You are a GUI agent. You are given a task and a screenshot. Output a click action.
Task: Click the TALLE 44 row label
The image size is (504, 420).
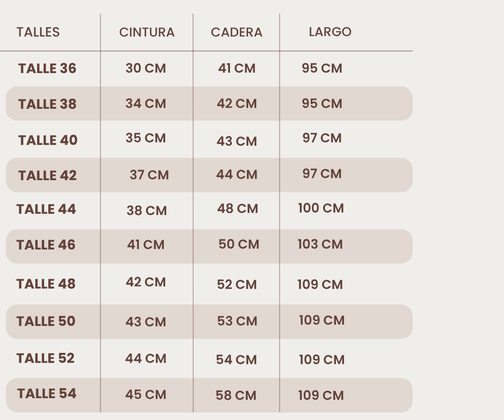[x=46, y=209]
